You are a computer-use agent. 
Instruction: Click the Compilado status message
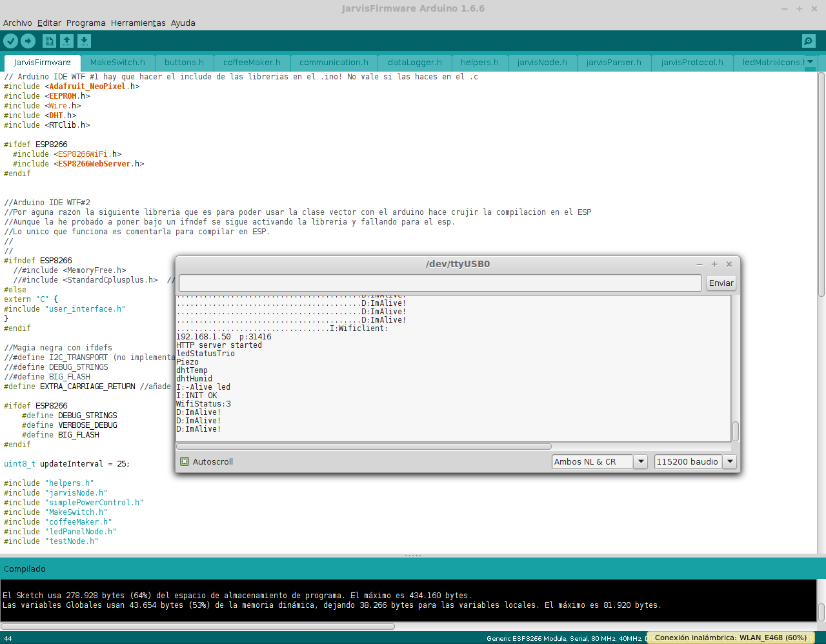(x=25, y=569)
